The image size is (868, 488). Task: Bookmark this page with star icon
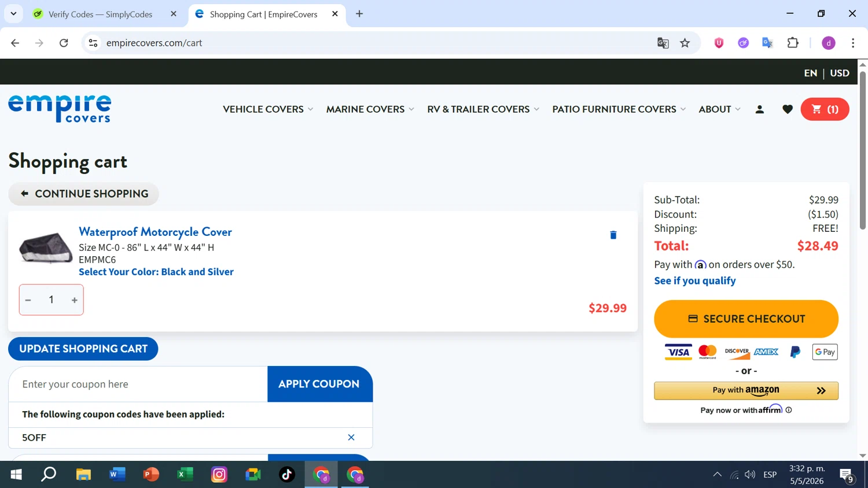(x=685, y=43)
